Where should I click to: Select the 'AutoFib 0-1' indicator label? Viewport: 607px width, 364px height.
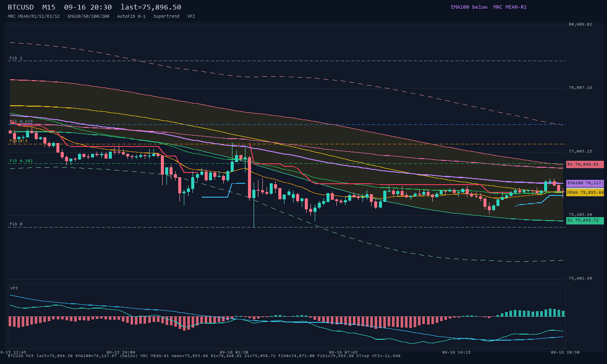(x=131, y=16)
